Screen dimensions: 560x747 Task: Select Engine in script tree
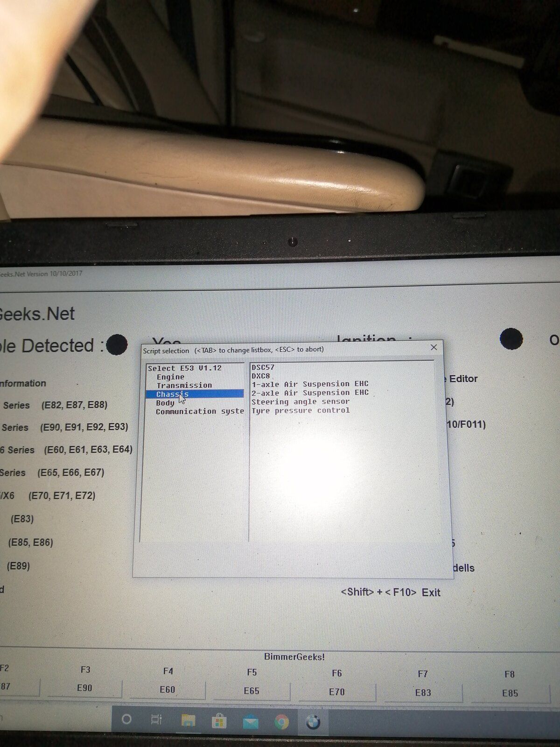[170, 377]
